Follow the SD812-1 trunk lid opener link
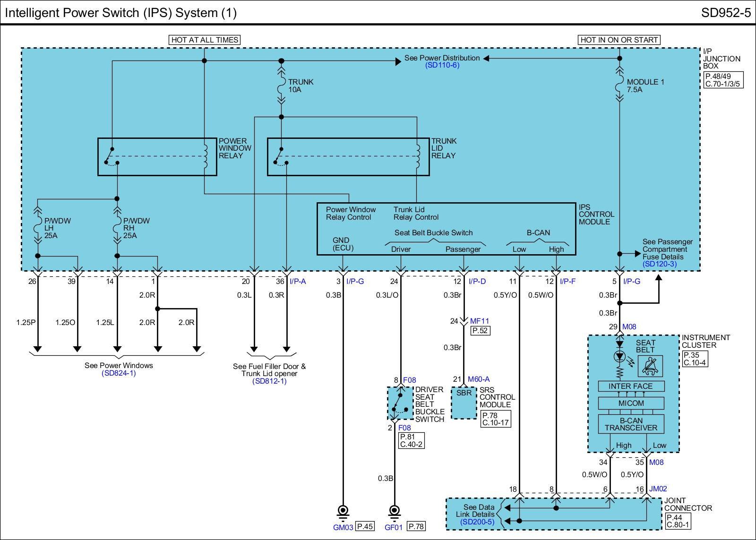Screen dimensions: 756x540 (269, 381)
